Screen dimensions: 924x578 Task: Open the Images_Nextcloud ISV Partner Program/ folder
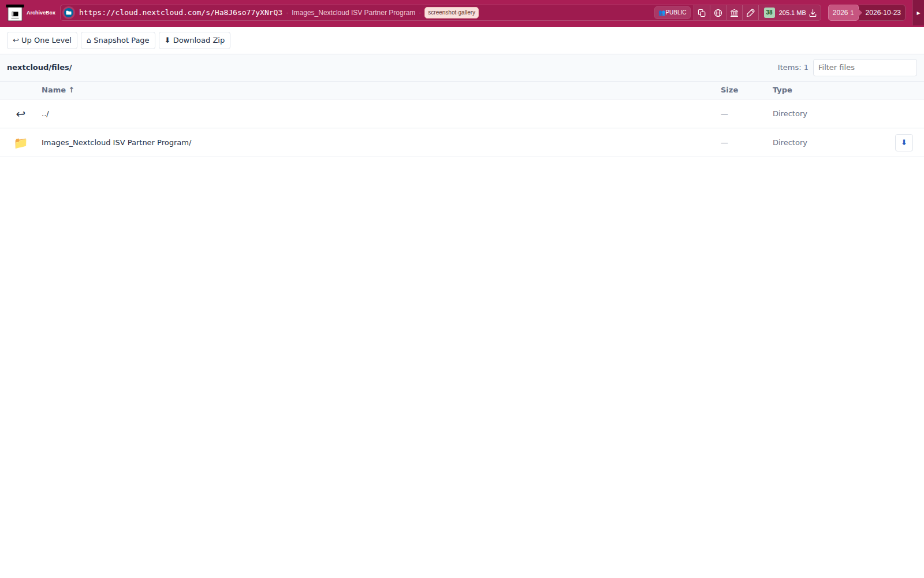click(x=117, y=143)
